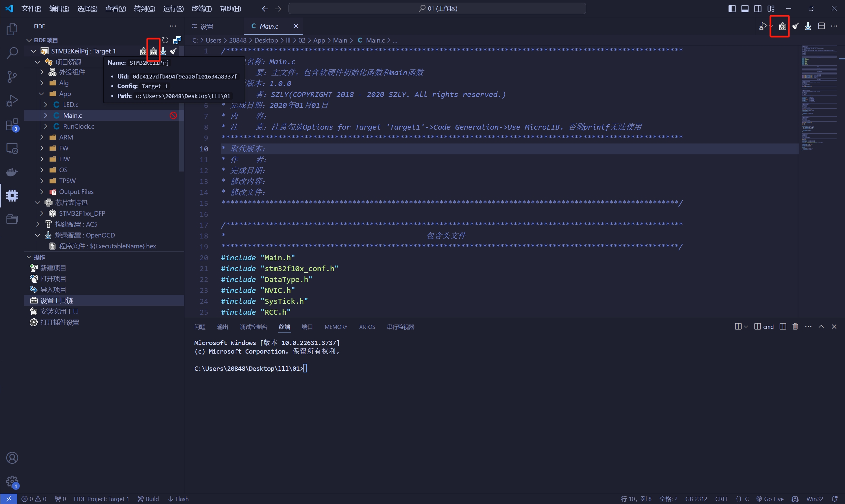The height and width of the screenshot is (504, 845).
Task: Toggle the bottom panel visibility
Action: click(745, 9)
